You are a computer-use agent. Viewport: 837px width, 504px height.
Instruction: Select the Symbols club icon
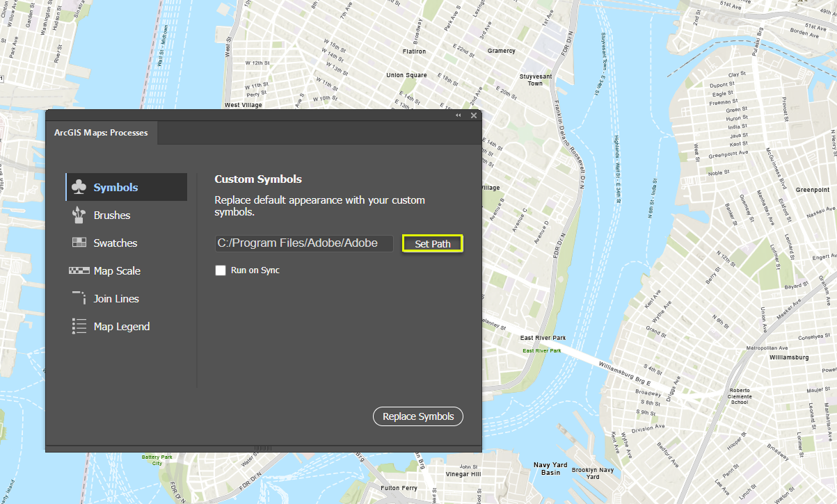pos(79,188)
